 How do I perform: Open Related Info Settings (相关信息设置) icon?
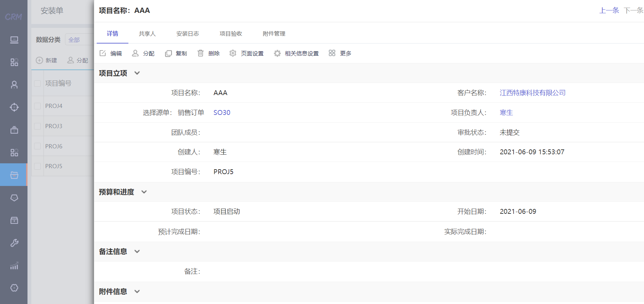(x=277, y=53)
